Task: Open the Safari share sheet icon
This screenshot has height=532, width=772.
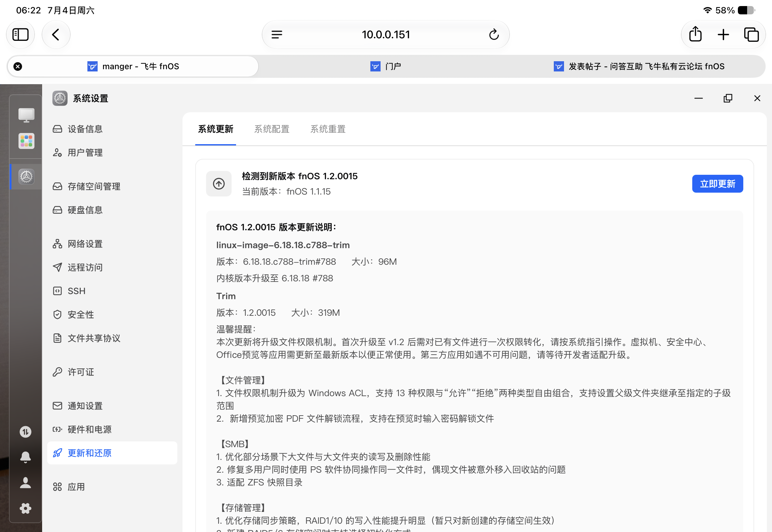Action: coord(695,34)
